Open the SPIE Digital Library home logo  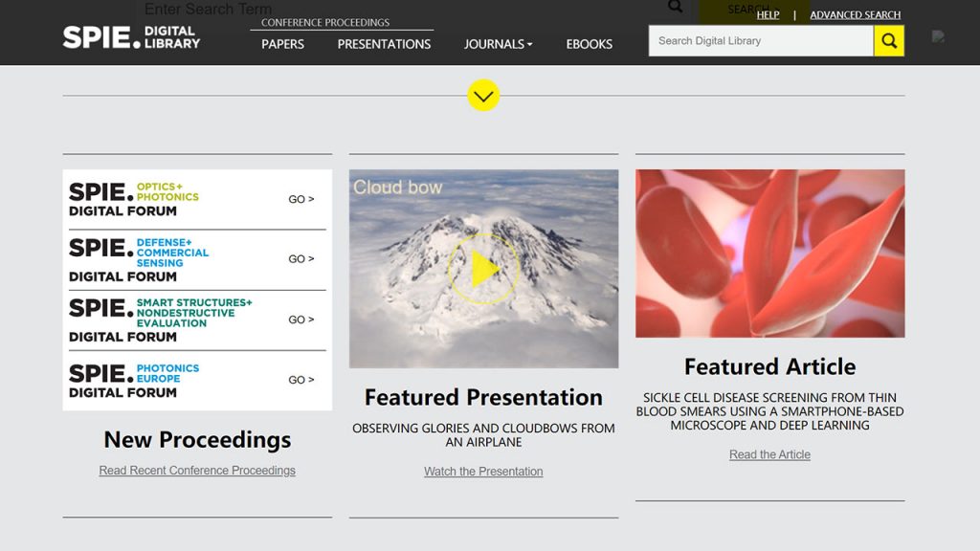[131, 37]
